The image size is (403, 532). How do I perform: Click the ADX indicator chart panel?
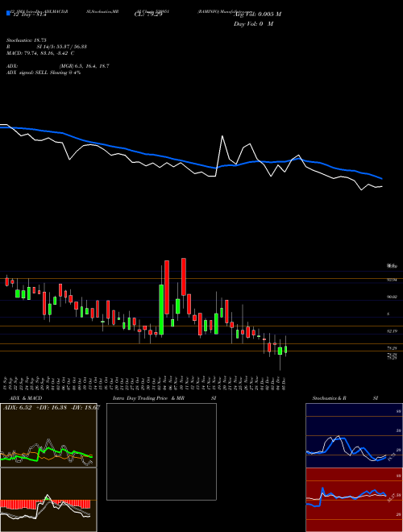[48, 435]
